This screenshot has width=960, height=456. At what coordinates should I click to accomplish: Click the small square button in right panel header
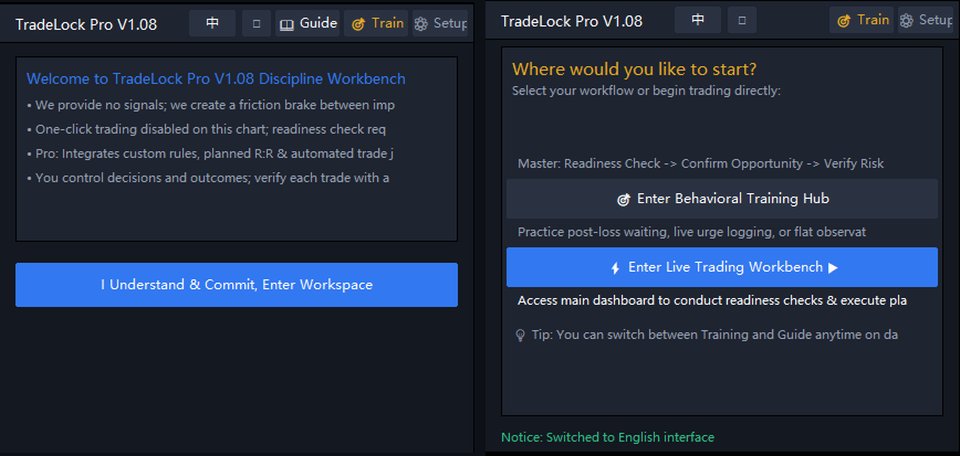click(742, 20)
